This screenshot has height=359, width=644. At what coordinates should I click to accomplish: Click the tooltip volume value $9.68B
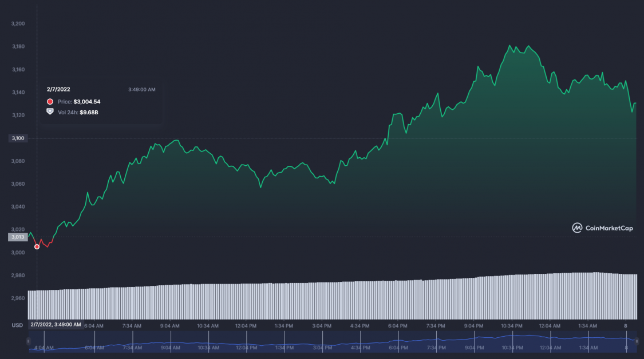click(89, 113)
